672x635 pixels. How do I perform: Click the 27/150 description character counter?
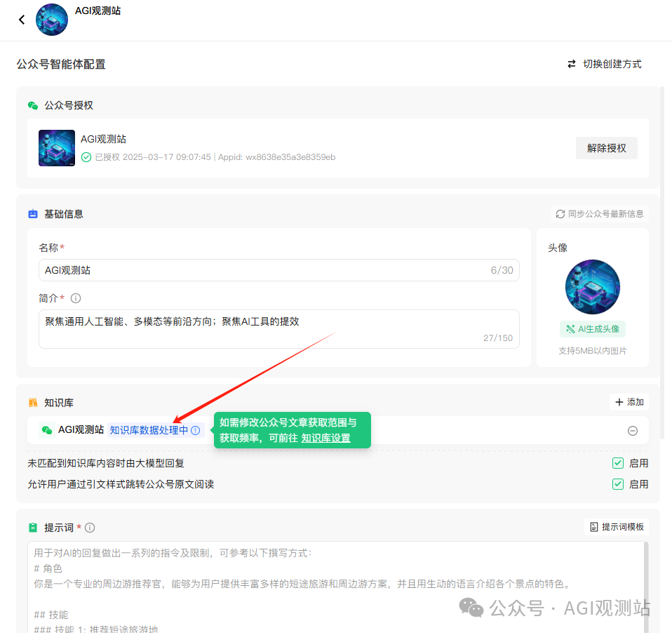pos(498,338)
